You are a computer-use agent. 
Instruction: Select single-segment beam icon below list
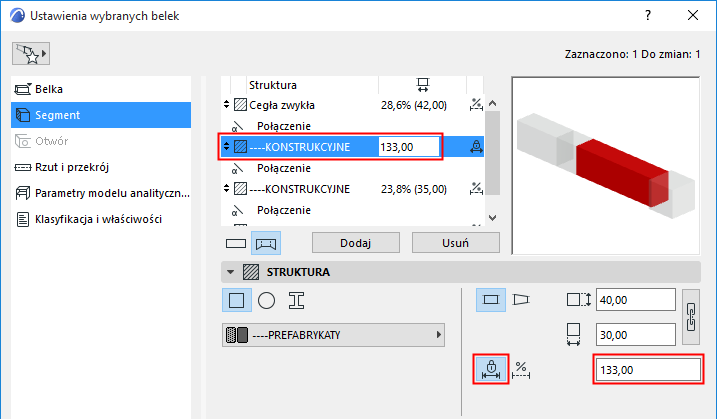tap(236, 243)
